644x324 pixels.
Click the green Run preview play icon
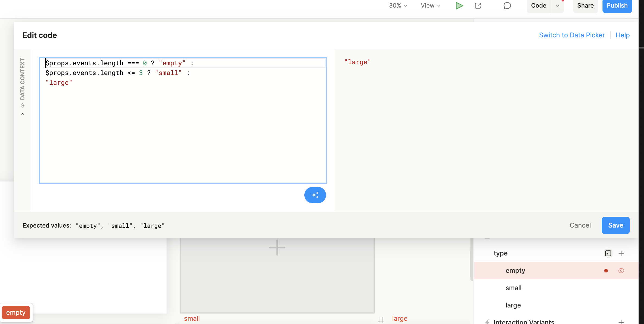pos(459,6)
